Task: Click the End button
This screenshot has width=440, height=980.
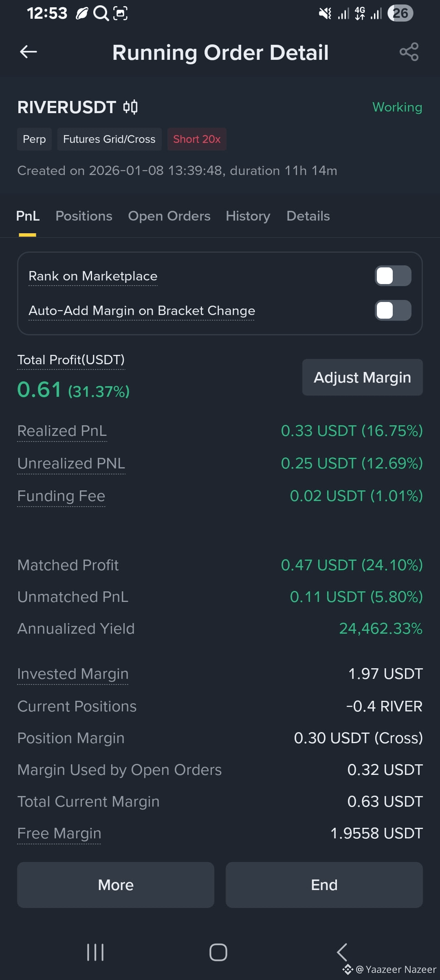Action: [324, 885]
